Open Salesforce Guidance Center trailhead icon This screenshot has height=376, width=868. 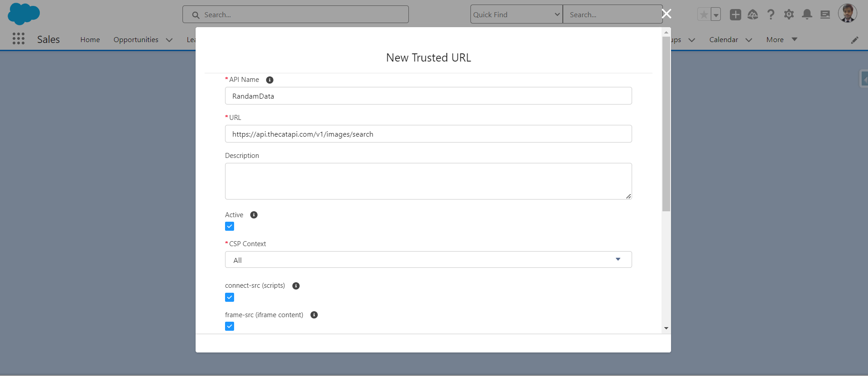pyautogui.click(x=753, y=14)
